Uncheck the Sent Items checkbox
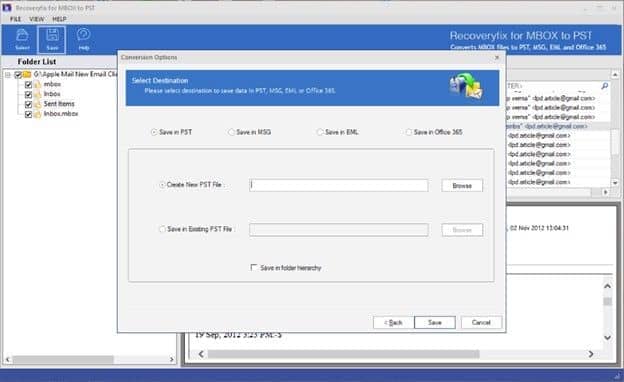624x382 pixels. point(28,104)
